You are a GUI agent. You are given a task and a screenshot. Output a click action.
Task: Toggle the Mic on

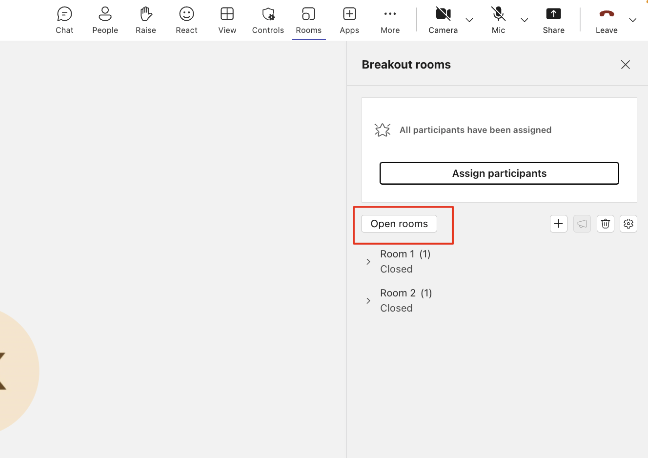pos(498,19)
